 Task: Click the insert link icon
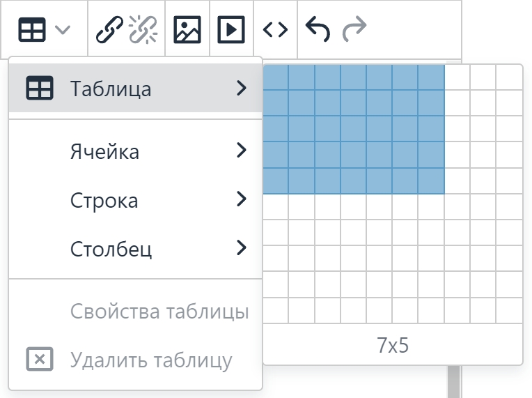tap(109, 29)
